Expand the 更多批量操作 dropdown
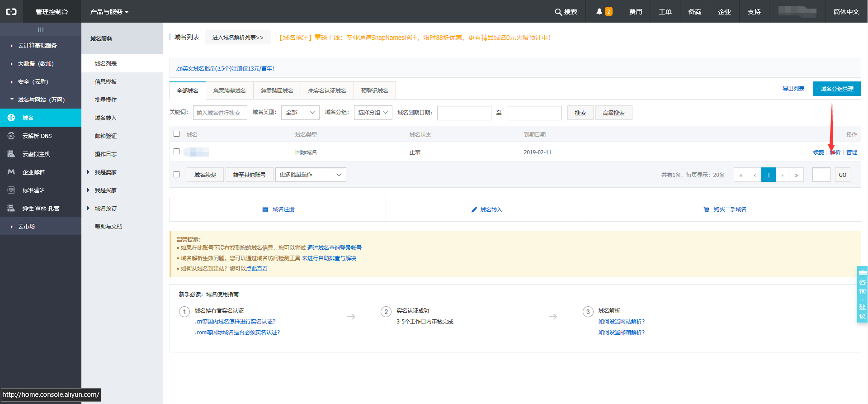This screenshot has width=868, height=404. pos(311,175)
